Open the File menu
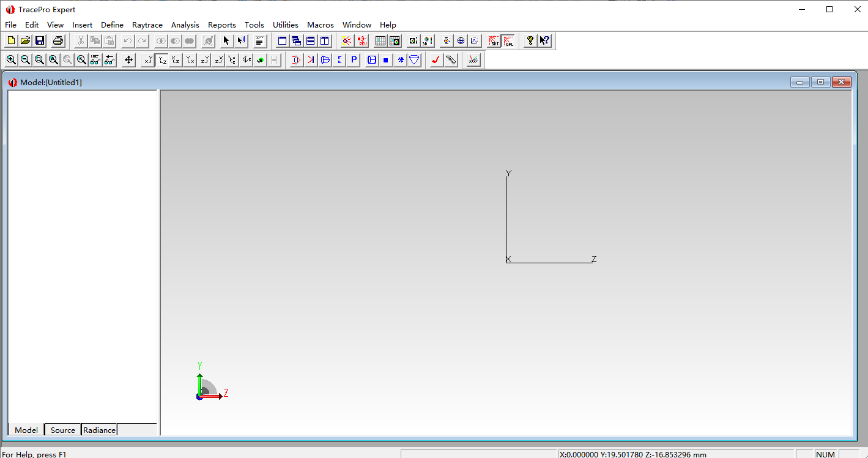The height and width of the screenshot is (458, 868). click(10, 25)
